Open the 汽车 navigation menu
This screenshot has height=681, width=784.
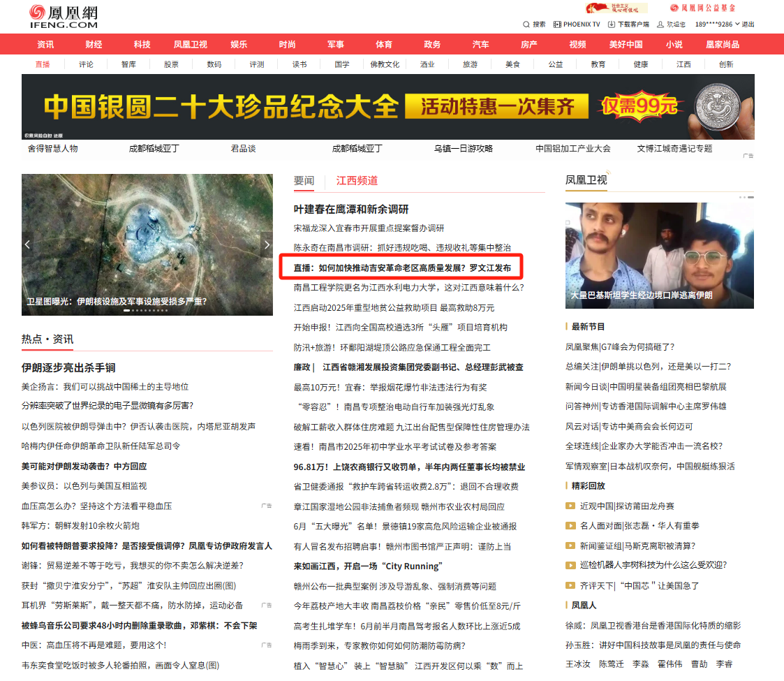tap(480, 45)
